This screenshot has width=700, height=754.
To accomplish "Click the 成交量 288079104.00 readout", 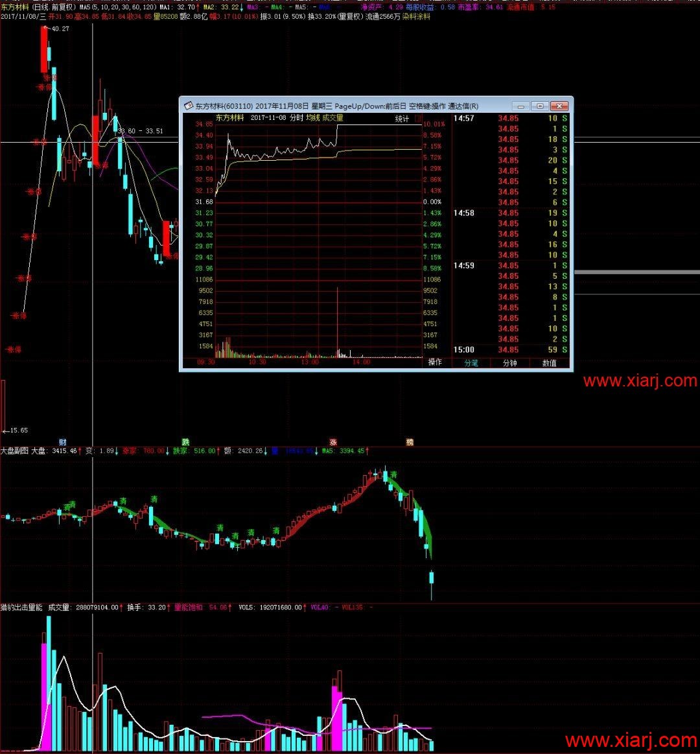I will click(x=83, y=607).
